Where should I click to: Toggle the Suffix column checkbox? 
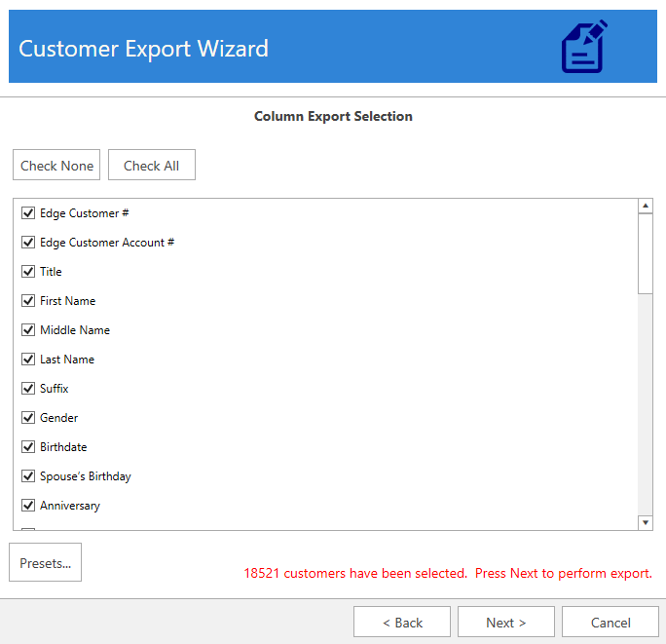pyautogui.click(x=28, y=389)
